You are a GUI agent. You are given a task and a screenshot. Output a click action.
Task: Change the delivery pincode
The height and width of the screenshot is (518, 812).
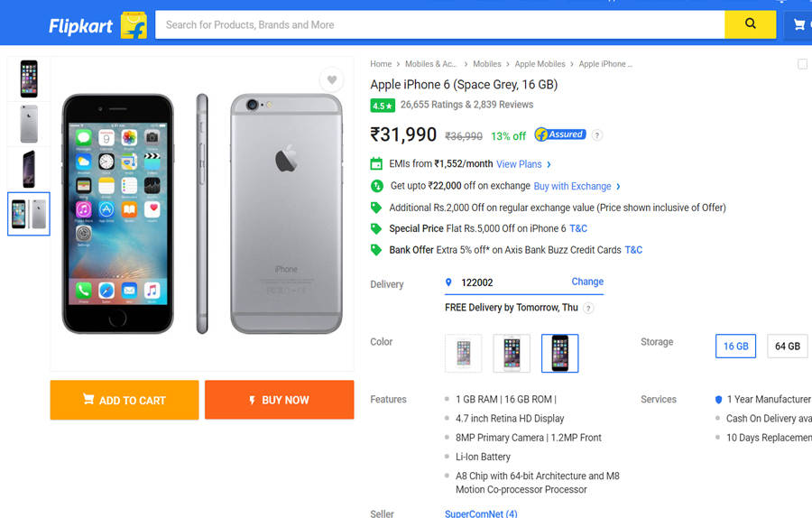pos(586,282)
